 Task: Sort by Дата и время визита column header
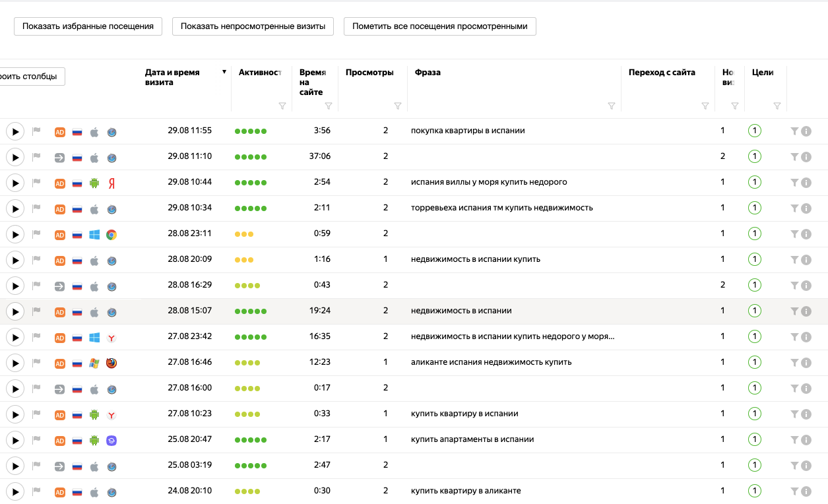[x=172, y=77]
